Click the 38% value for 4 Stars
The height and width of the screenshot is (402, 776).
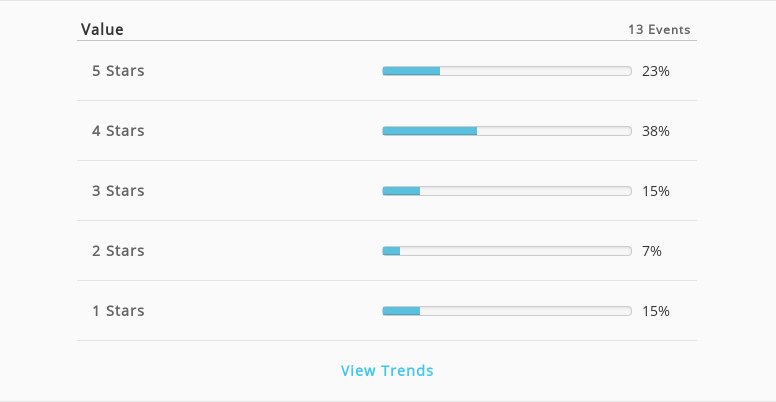[x=656, y=131]
